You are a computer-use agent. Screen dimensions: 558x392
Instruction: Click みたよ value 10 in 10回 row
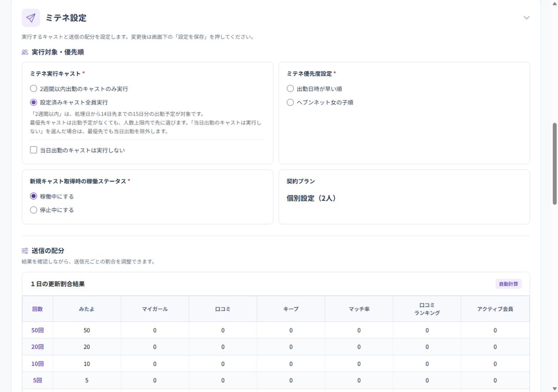point(87,364)
